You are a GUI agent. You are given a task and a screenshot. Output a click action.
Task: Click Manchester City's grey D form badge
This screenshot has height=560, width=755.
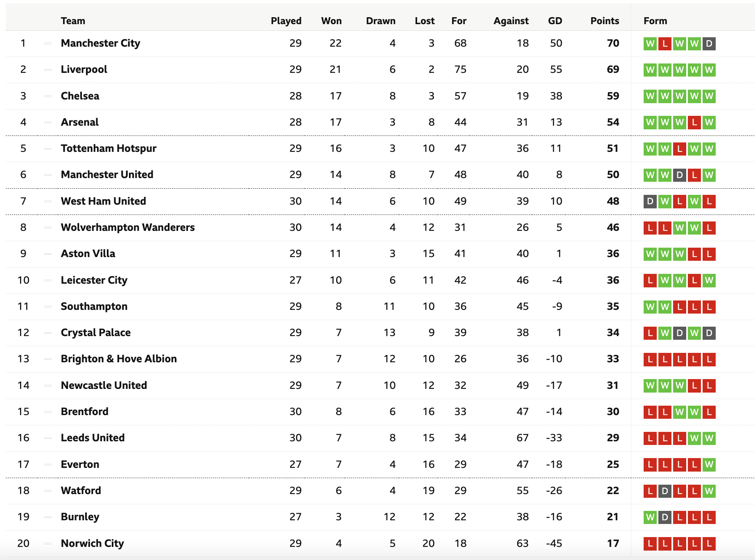(x=709, y=43)
